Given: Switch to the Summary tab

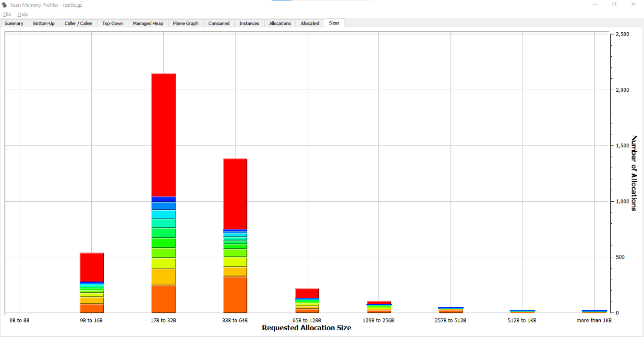Looking at the screenshot, I should 13,23.
